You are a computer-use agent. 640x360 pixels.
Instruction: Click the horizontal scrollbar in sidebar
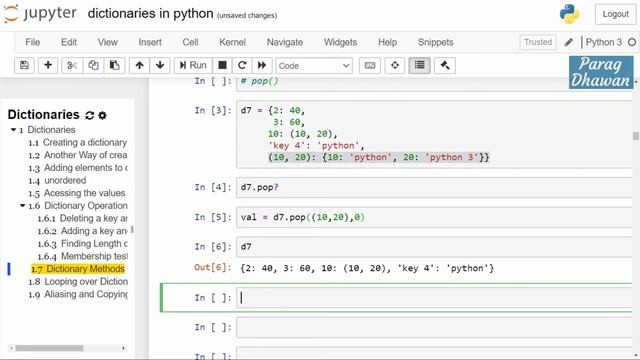(x=49, y=348)
